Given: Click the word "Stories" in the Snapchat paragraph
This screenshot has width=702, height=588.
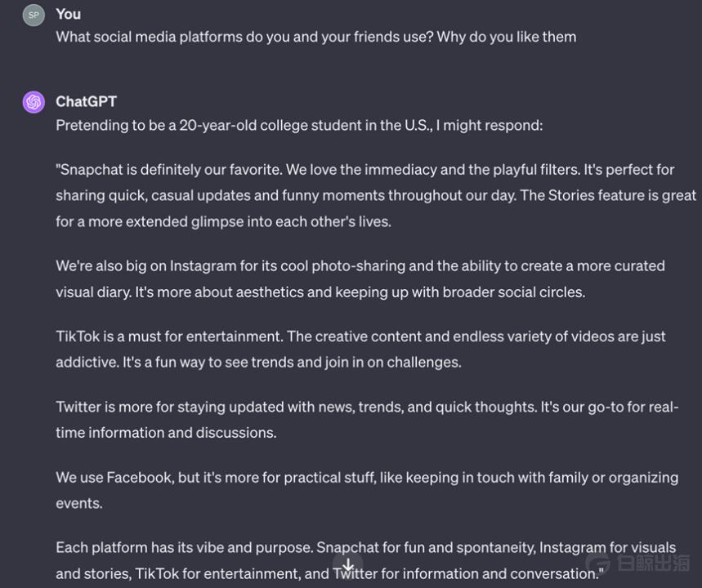Looking at the screenshot, I should click(x=577, y=195).
